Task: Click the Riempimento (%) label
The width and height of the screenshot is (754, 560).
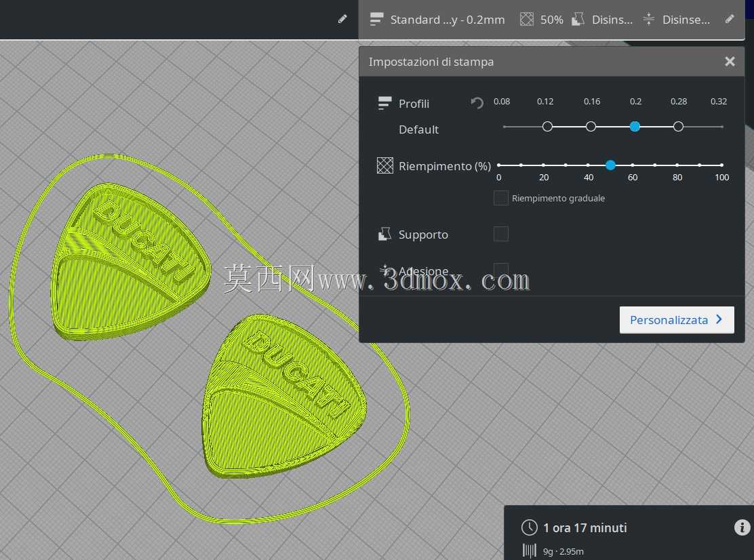Action: point(444,166)
